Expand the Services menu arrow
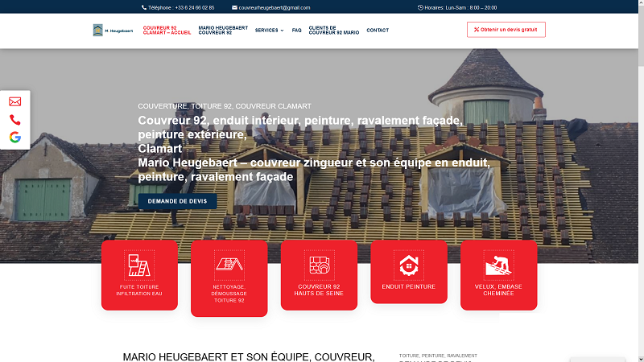Screen dimensions: 644x362 (x=282, y=31)
